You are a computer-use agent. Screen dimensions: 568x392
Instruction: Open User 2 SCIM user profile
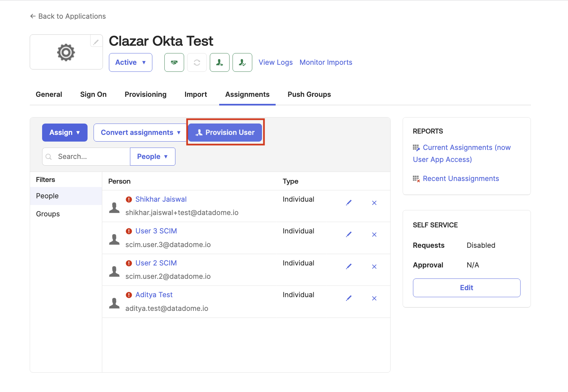(156, 263)
